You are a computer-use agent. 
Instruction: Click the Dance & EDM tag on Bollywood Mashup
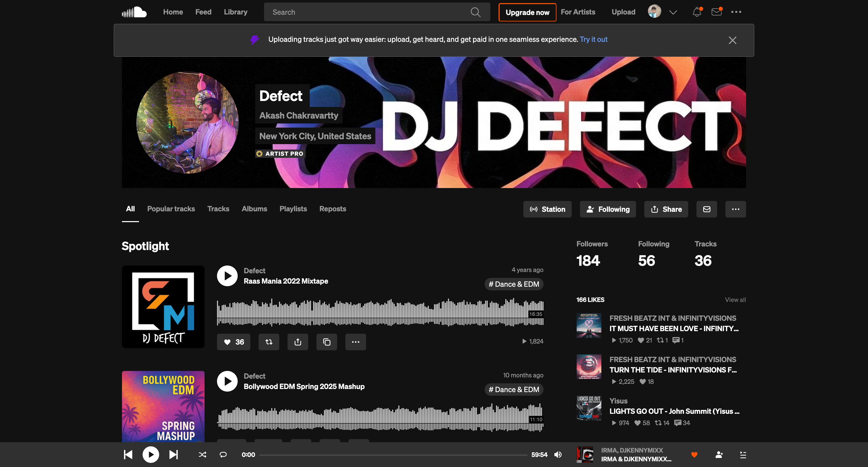[x=514, y=390]
